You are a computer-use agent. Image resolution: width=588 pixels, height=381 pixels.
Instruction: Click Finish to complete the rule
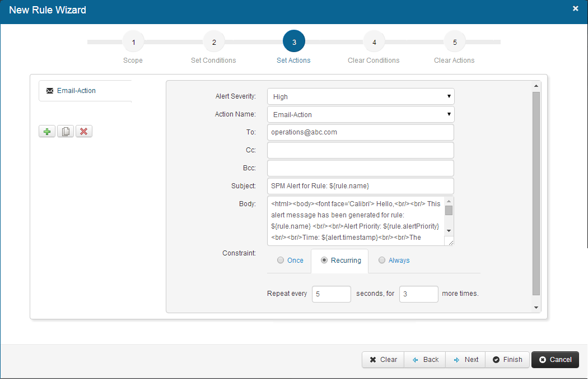click(507, 360)
